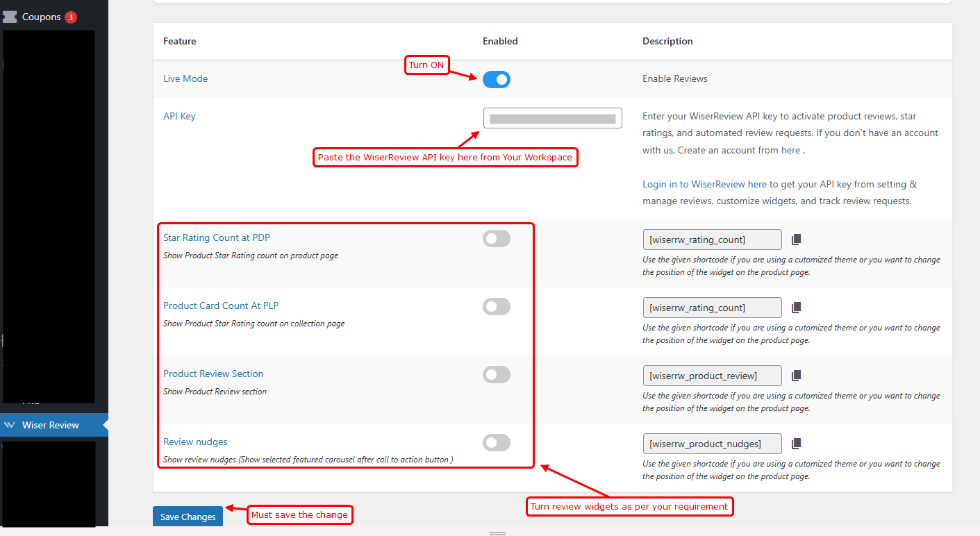Click the Description column header
980x536 pixels.
pyautogui.click(x=667, y=42)
